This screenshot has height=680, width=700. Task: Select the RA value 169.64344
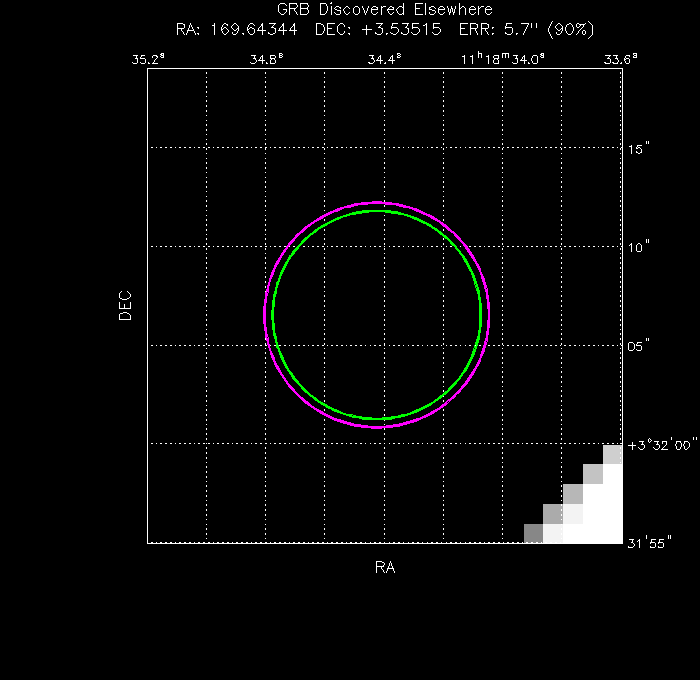coord(254,29)
